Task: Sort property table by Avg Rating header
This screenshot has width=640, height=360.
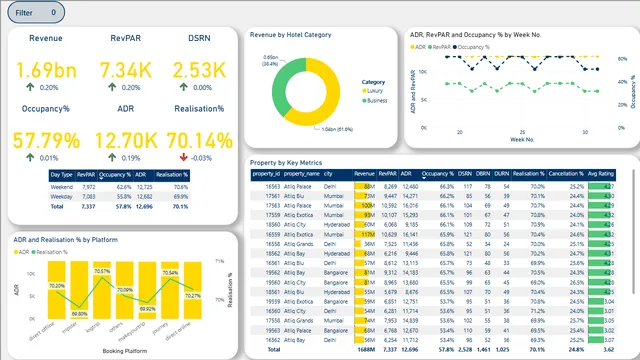Action: click(601, 174)
